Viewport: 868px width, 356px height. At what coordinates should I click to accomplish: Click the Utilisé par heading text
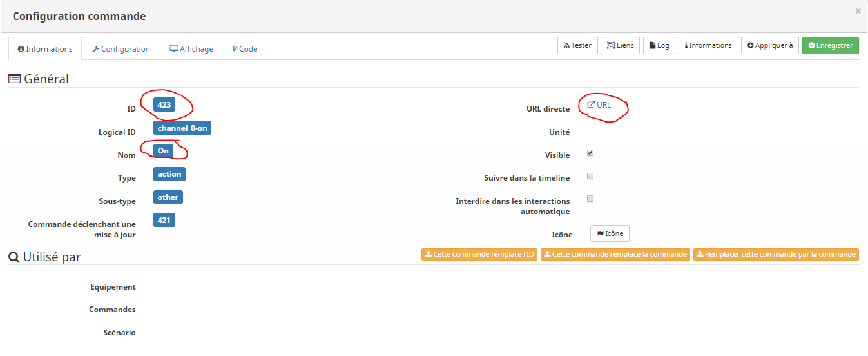52,257
